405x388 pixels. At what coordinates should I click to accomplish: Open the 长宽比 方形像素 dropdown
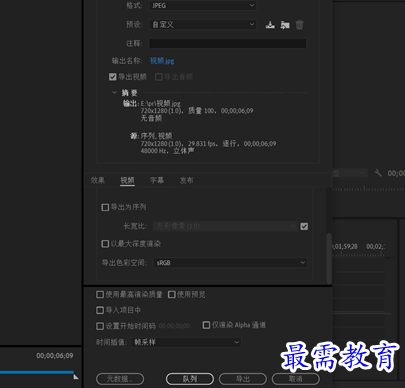225,226
